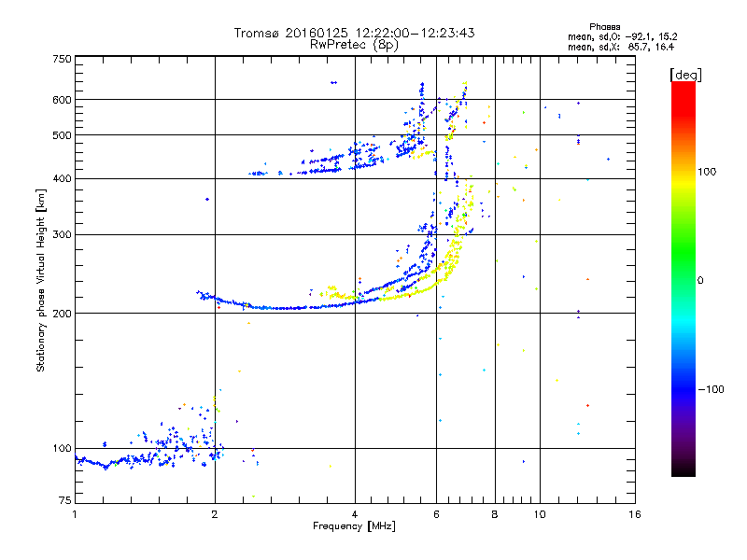
Task: Click the 'Phases' header text
Action: (604, 27)
